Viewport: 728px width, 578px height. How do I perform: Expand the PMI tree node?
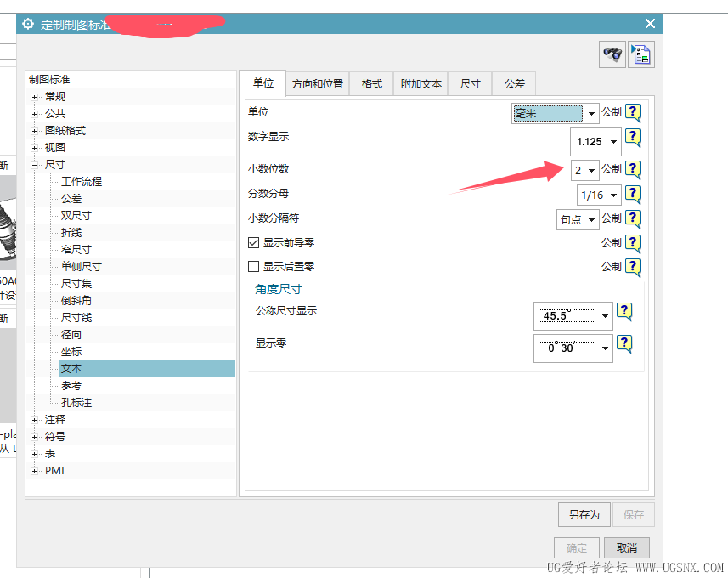click(34, 472)
